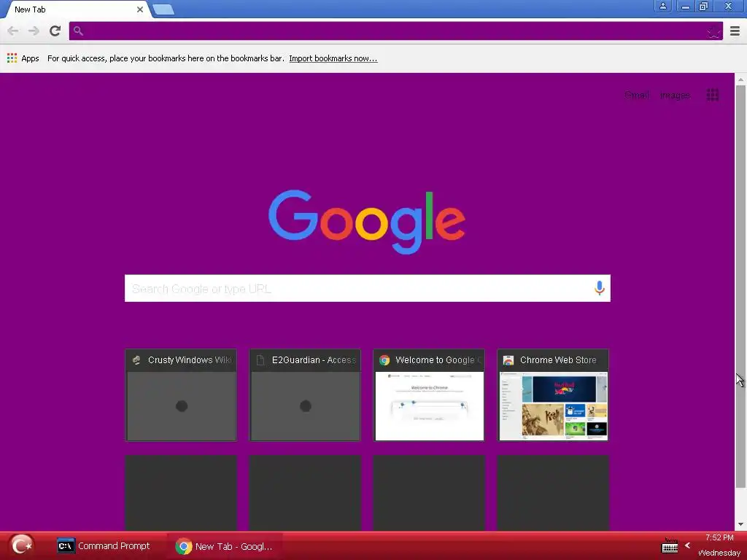Open the E2Guardian - Access thumbnail
Image resolution: width=747 pixels, height=560 pixels.
(x=305, y=395)
